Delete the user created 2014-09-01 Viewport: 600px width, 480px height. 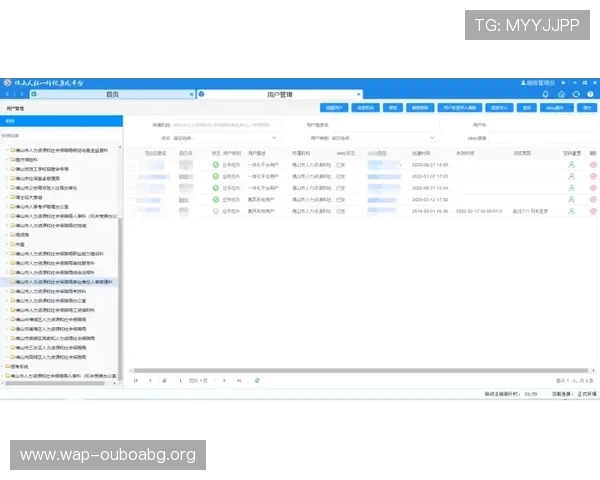(x=593, y=211)
